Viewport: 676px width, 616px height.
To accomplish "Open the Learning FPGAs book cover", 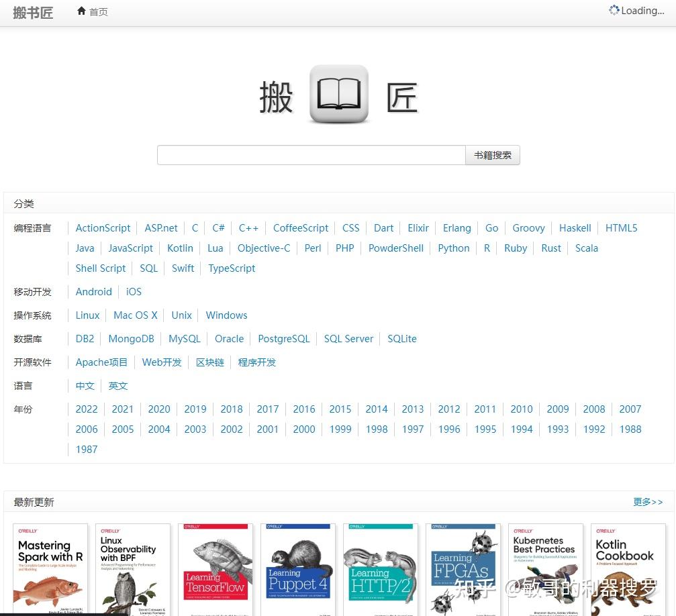I will pyautogui.click(x=463, y=569).
